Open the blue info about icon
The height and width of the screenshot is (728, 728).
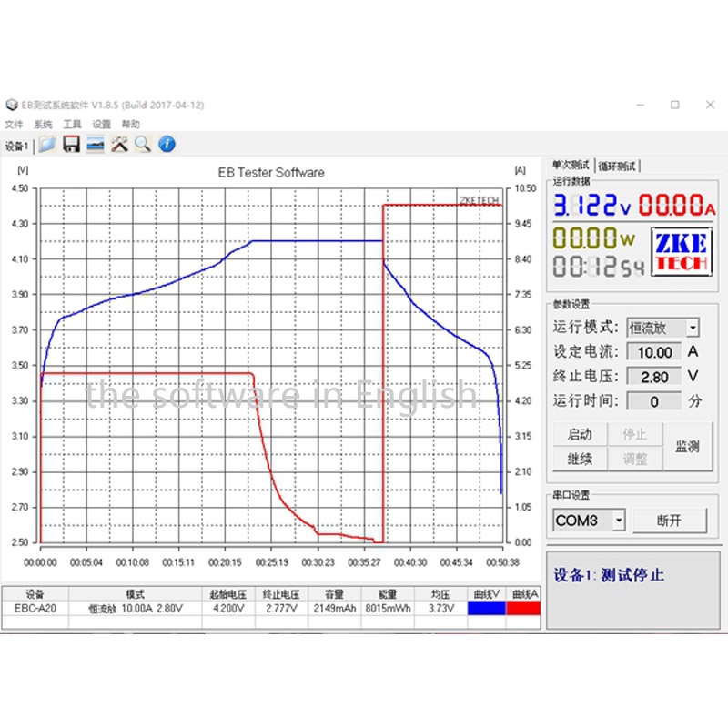(x=167, y=144)
